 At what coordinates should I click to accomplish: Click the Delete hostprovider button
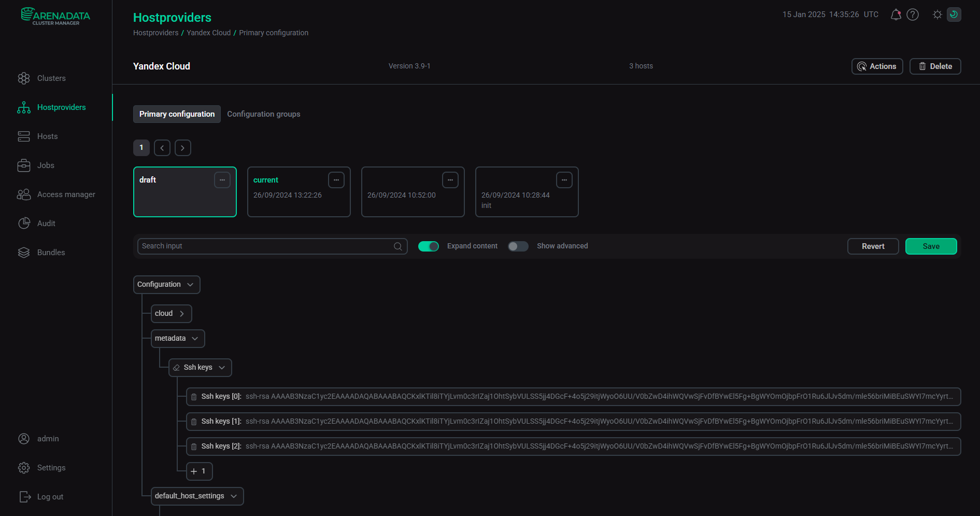point(935,66)
